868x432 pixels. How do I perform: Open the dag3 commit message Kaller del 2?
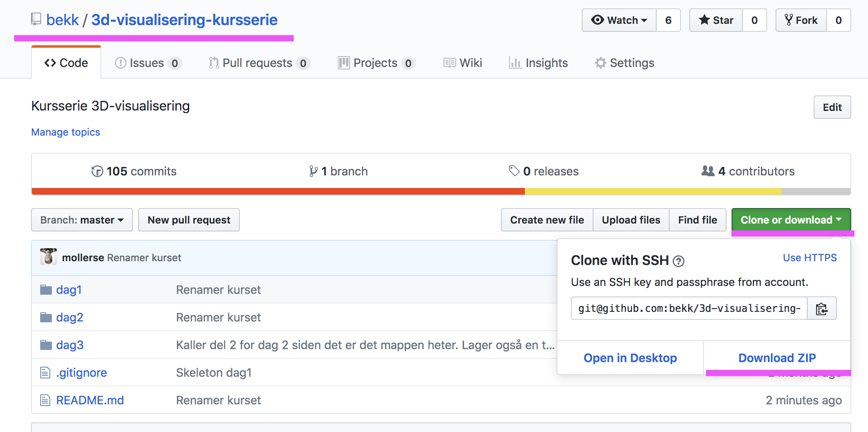coord(365,345)
